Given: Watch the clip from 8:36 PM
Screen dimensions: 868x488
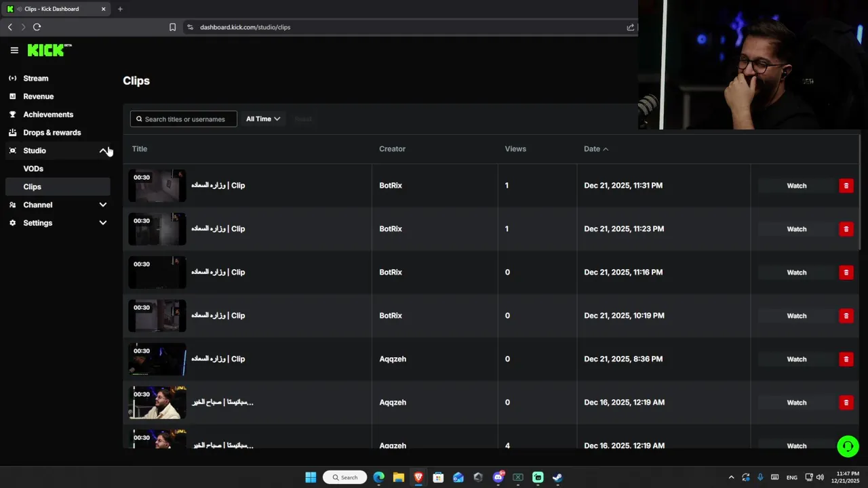Looking at the screenshot, I should click(x=796, y=359).
